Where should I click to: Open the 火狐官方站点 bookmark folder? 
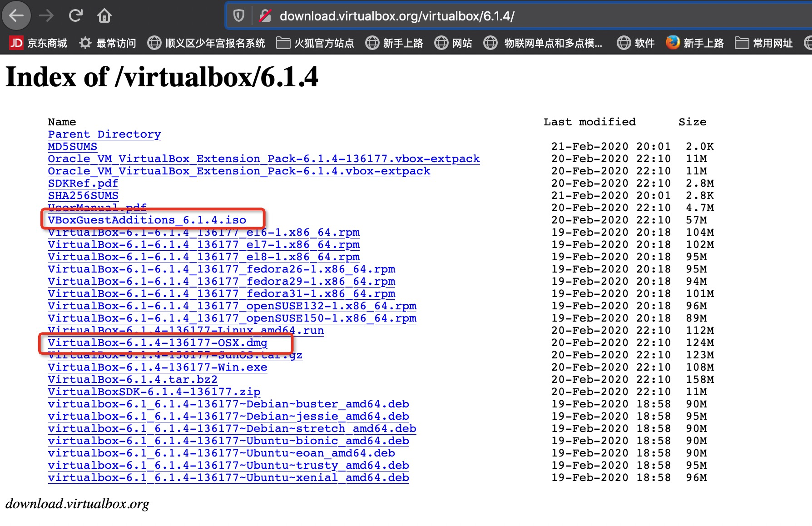pyautogui.click(x=315, y=43)
